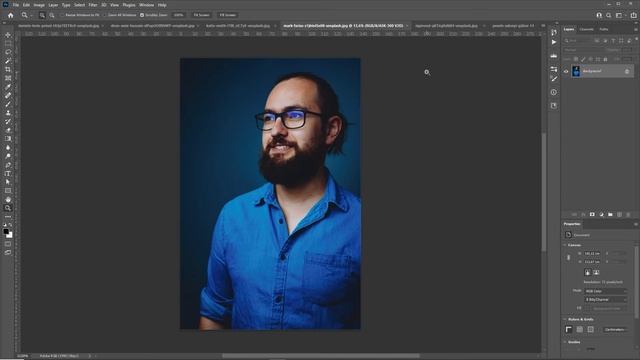The height and width of the screenshot is (360, 640).
Task: Toggle the guides button in Rulers & Grids
Action: point(590,329)
